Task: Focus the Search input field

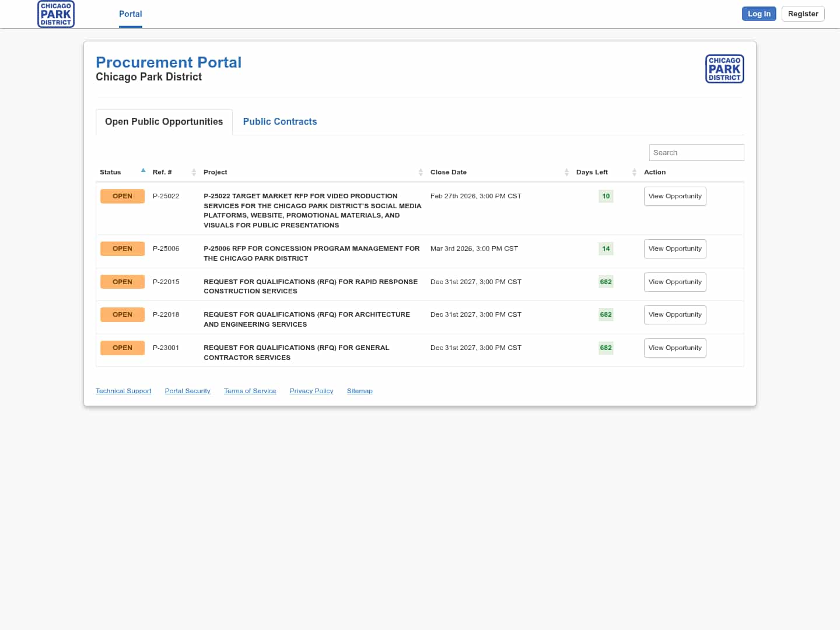Action: click(696, 153)
